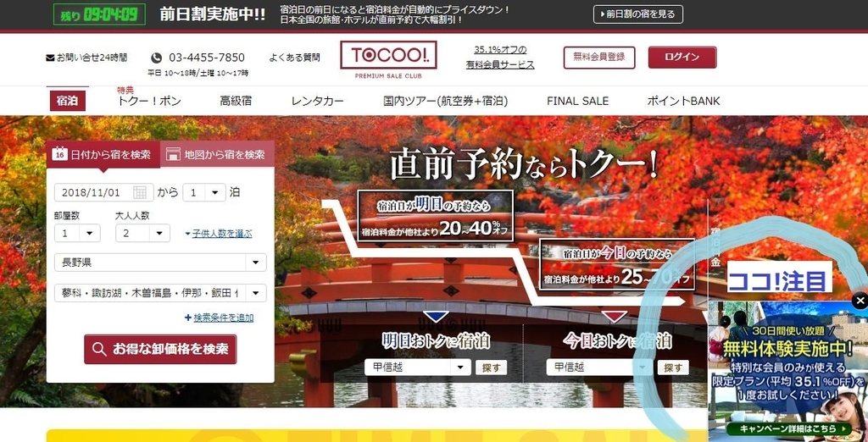The image size is (868, 442).
Task: Open レンタカー menu item
Action: coord(317,102)
